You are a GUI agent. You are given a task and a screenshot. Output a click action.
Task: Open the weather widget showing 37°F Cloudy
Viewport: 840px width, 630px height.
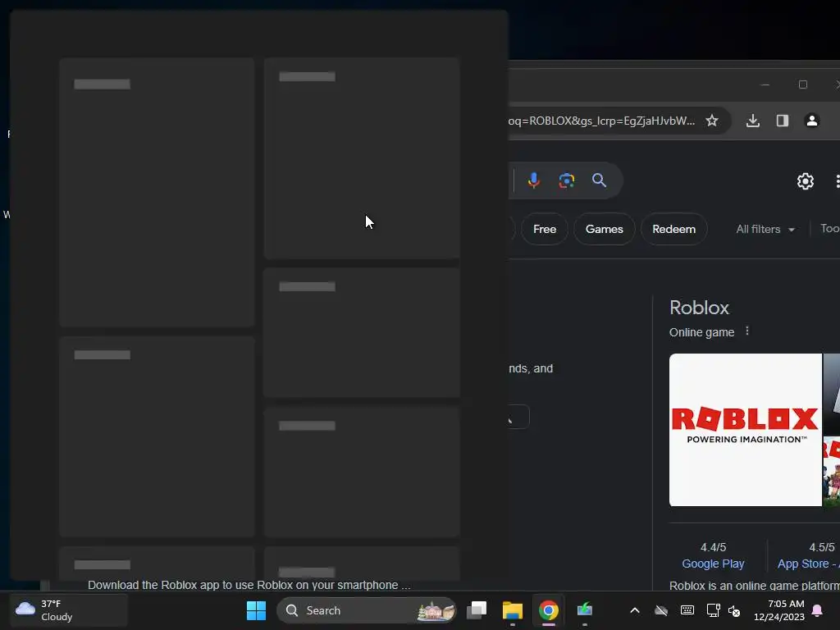[x=69, y=610]
